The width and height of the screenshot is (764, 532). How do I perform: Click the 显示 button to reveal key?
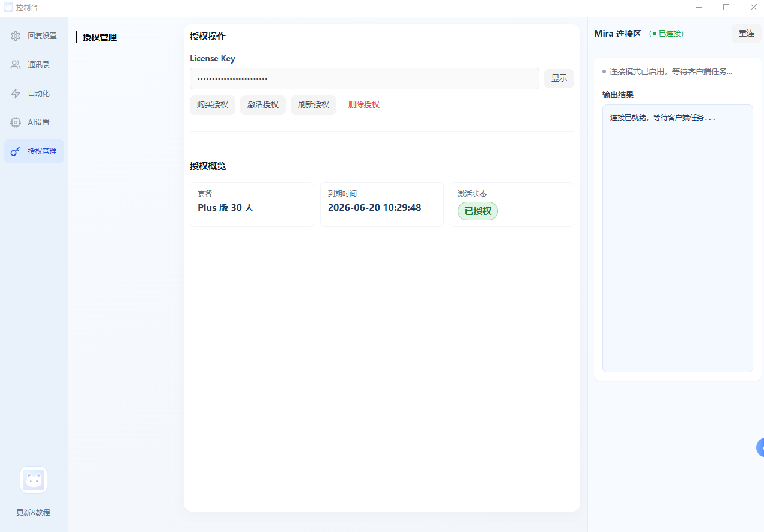(x=559, y=79)
